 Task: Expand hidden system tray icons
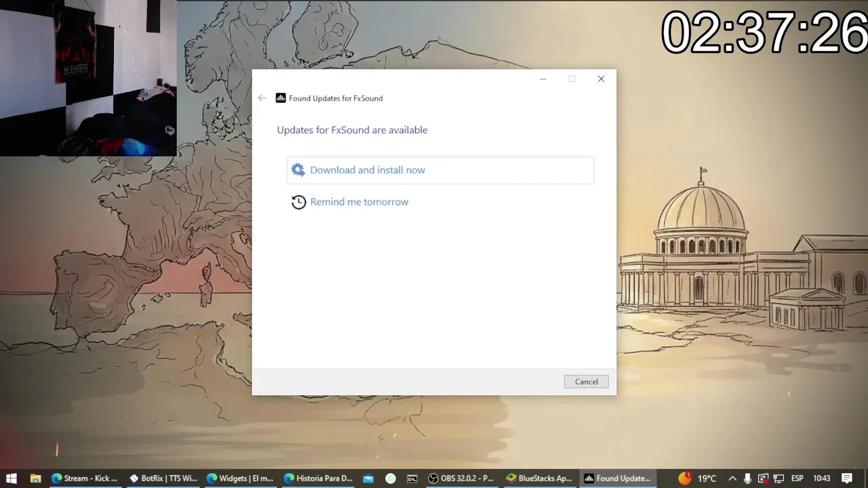(732, 479)
